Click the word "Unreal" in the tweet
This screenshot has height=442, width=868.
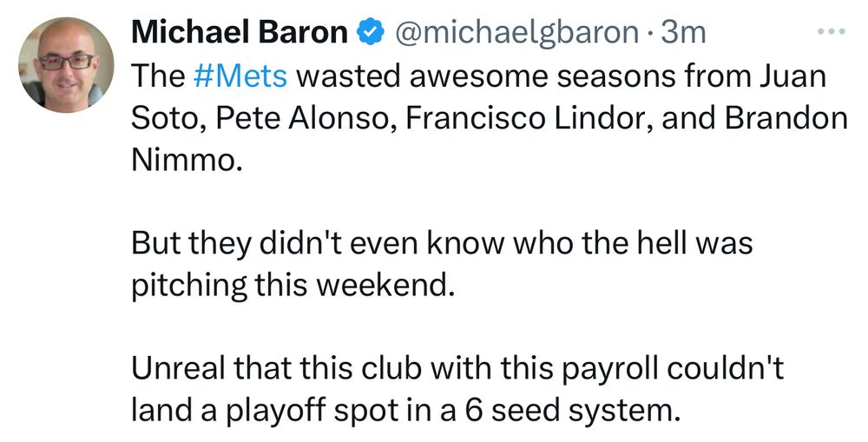pos(180,371)
